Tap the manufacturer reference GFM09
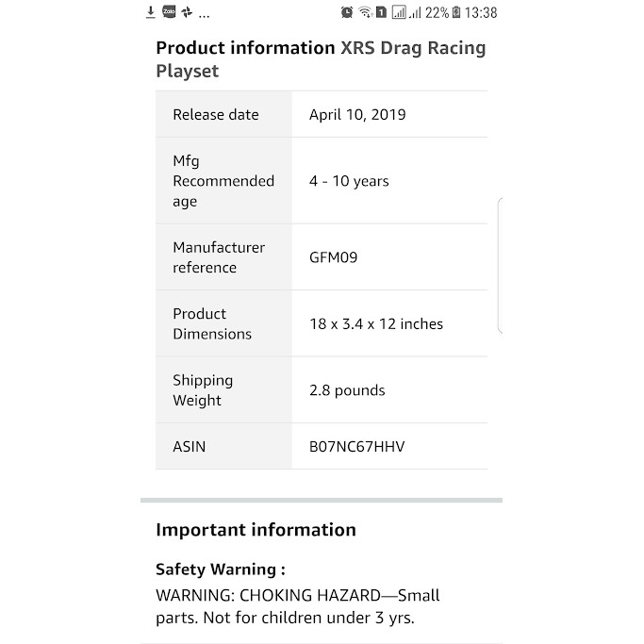Screen dimensions: 644x644 coord(333,256)
